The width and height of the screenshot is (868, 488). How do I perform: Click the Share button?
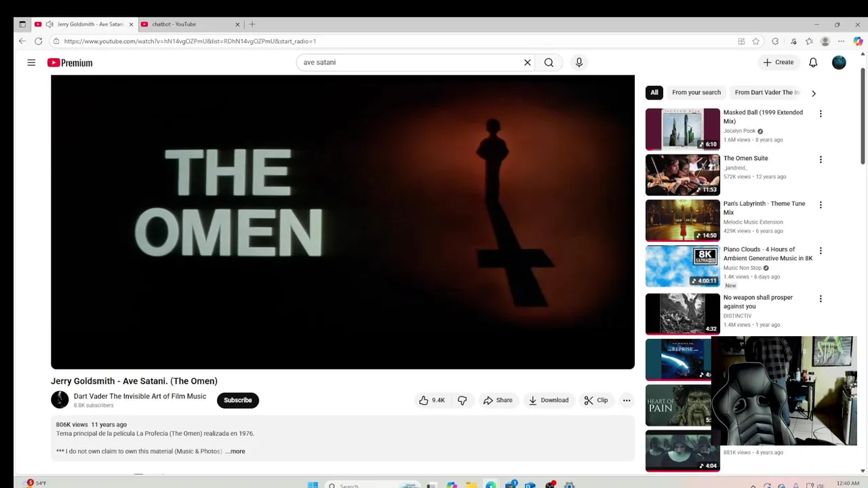[x=498, y=401]
